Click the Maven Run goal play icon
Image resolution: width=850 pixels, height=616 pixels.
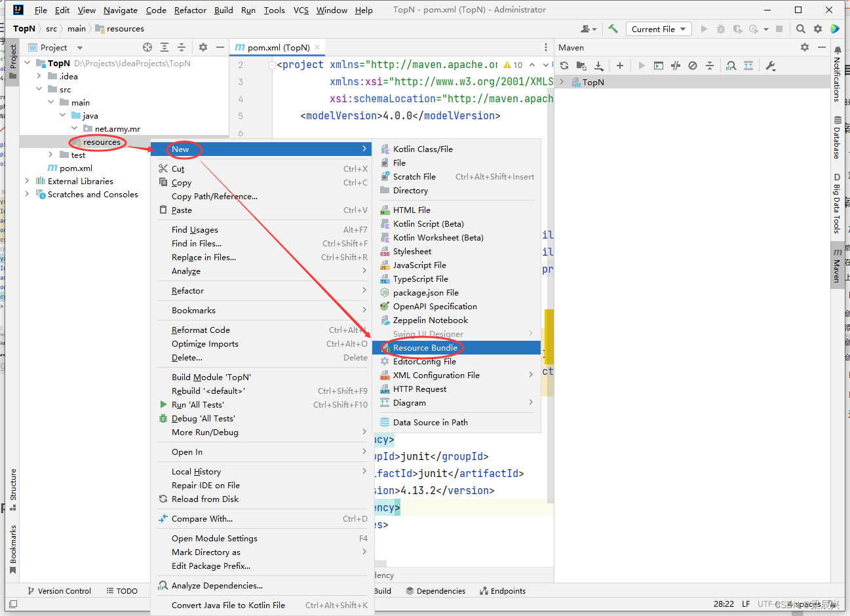(x=642, y=66)
